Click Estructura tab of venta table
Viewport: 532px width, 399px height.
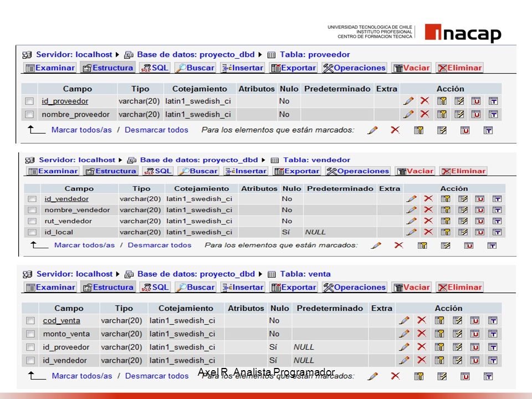coord(108,288)
